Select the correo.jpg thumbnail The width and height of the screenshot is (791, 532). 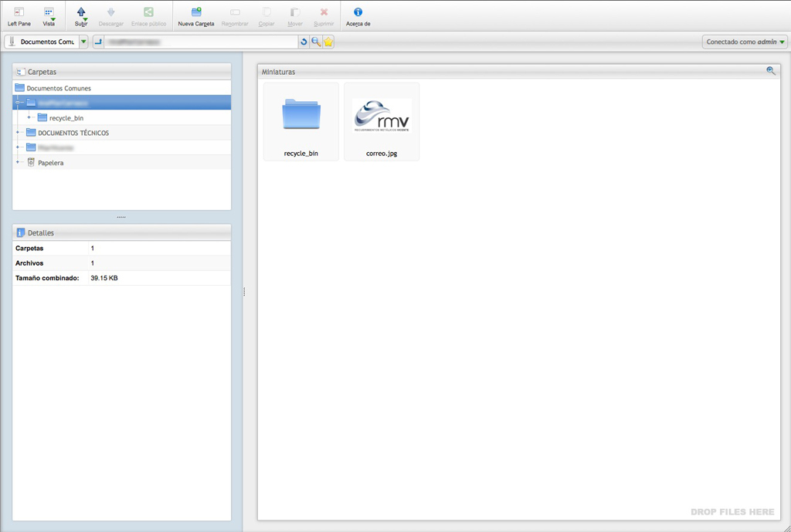pyautogui.click(x=382, y=121)
